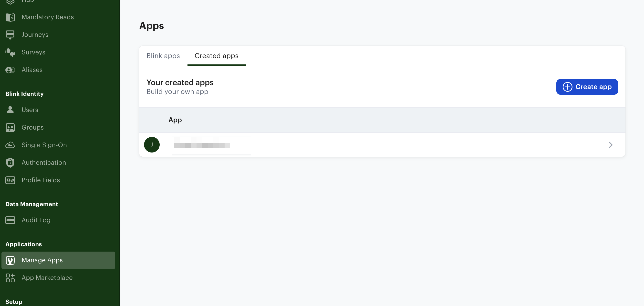Click the Groups sidebar icon
The image size is (644, 306).
10,127
